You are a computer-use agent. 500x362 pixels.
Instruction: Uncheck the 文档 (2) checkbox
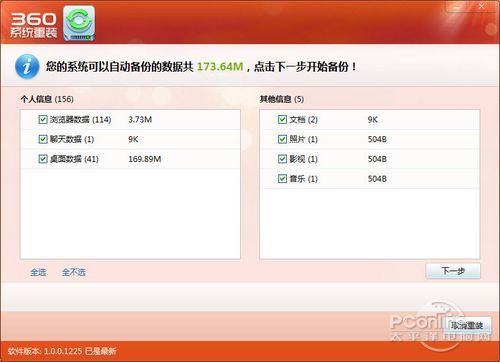pyautogui.click(x=282, y=119)
